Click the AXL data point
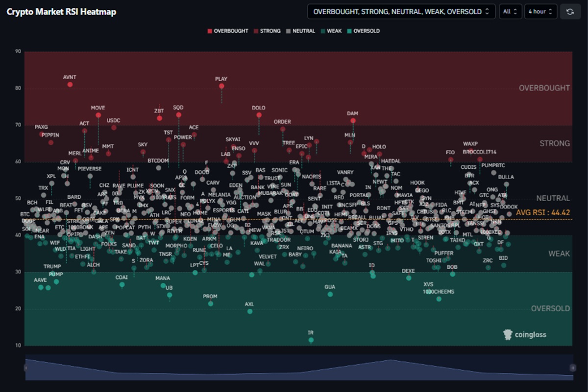588x392 pixels. tap(250, 311)
